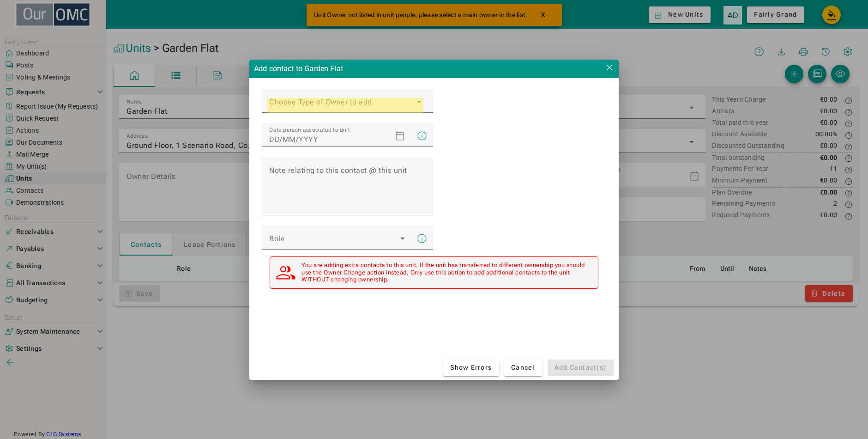Click the round eye view button

coord(840,74)
